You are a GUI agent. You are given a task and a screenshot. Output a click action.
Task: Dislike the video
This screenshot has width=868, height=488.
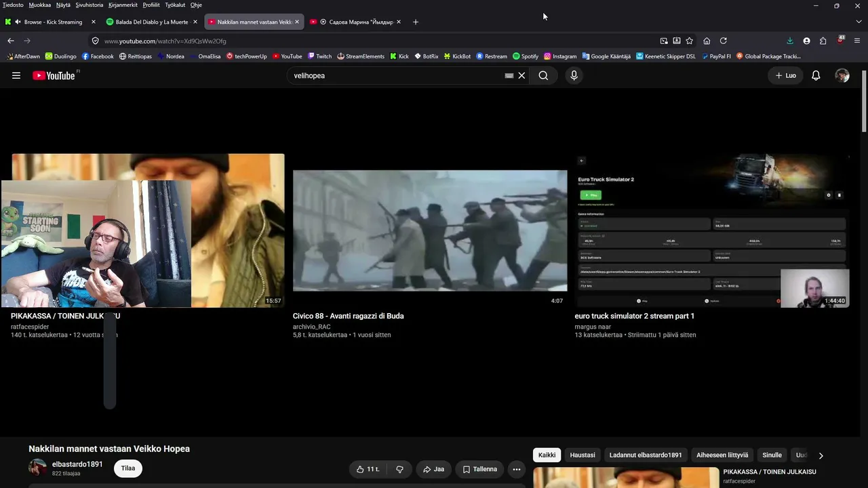click(399, 469)
